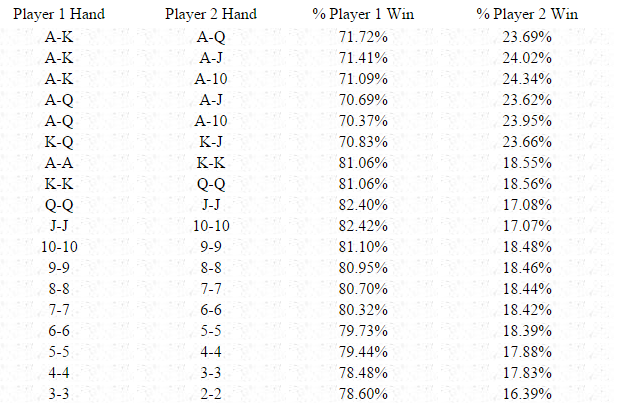Select the 16.39% cell
Screen dimensions: 621x413
(527, 393)
